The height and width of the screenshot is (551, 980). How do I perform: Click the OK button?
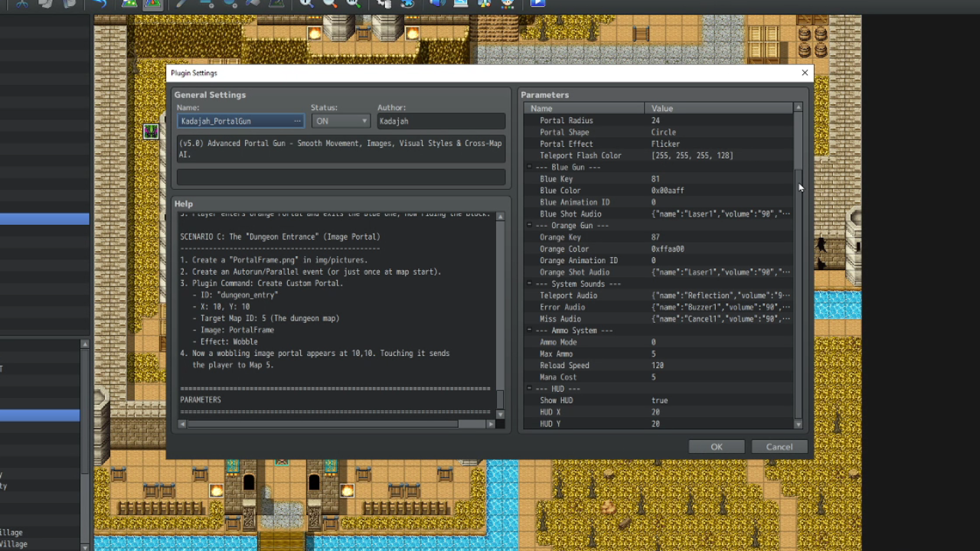(716, 447)
